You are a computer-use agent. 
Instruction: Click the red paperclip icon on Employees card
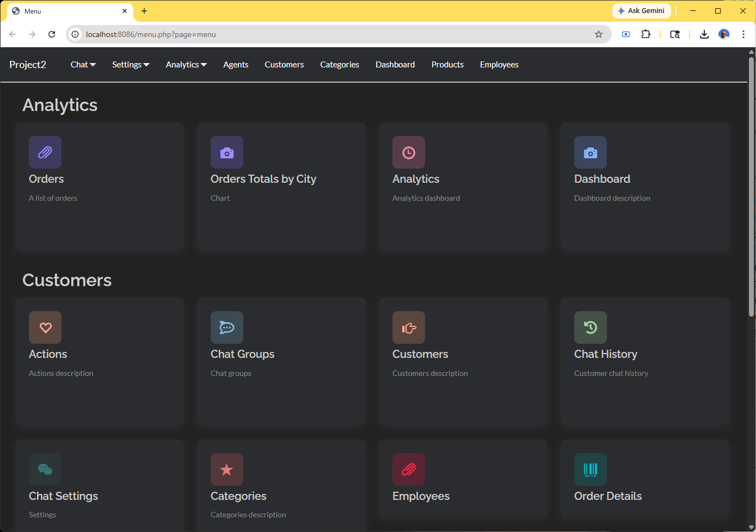(x=409, y=469)
